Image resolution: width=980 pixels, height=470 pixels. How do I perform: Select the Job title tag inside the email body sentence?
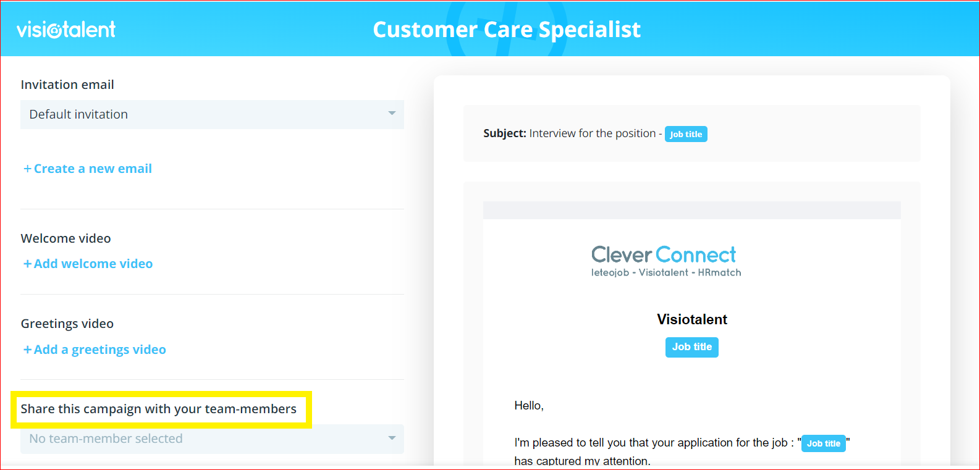pyautogui.click(x=823, y=443)
